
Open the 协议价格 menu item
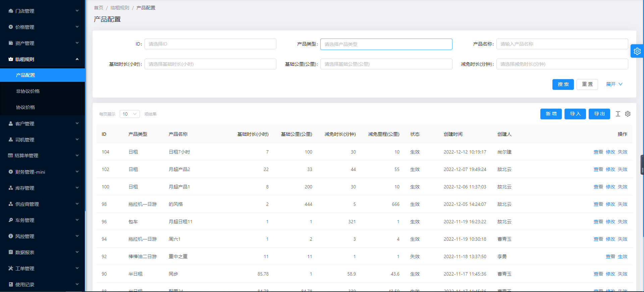point(43,107)
